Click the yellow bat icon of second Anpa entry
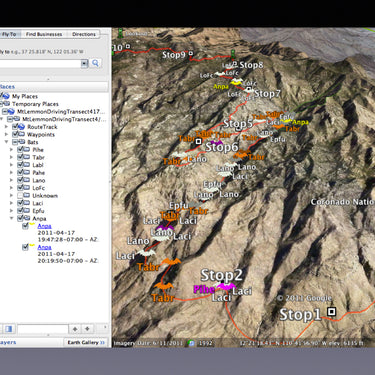This screenshot has width=375, height=375. 32,246
